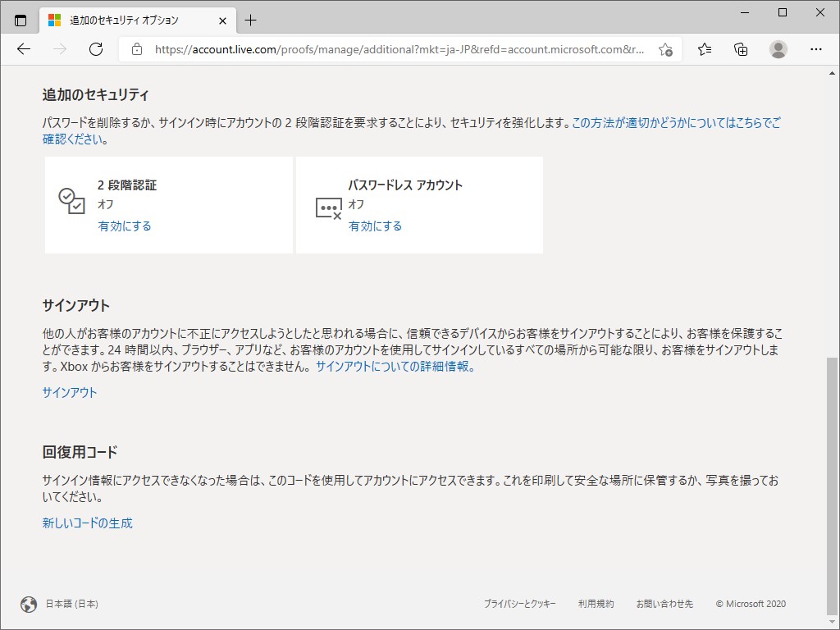840x630 pixels.
Task: Open the Favorites hub icon
Action: pos(704,49)
